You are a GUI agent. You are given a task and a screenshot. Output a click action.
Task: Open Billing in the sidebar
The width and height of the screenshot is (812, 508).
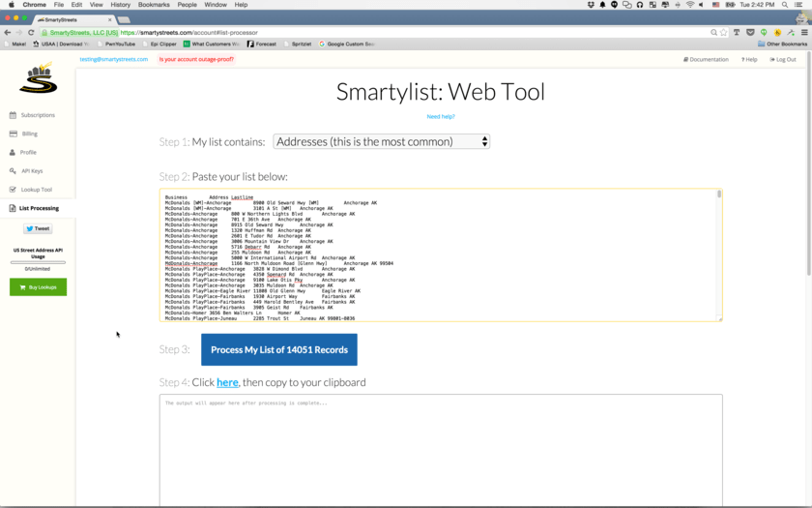[23, 134]
